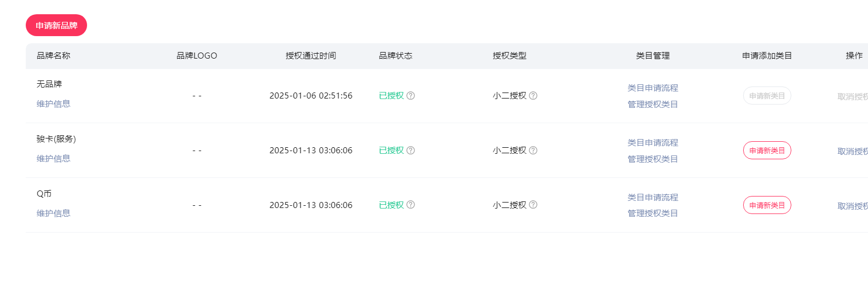Click help icon beside 骏卡(服务) 小二授权 type
This screenshot has width=868, height=283.
pyautogui.click(x=533, y=150)
